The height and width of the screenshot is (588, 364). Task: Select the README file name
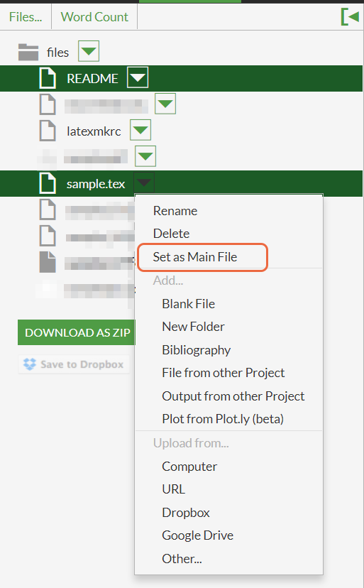pyautogui.click(x=92, y=78)
